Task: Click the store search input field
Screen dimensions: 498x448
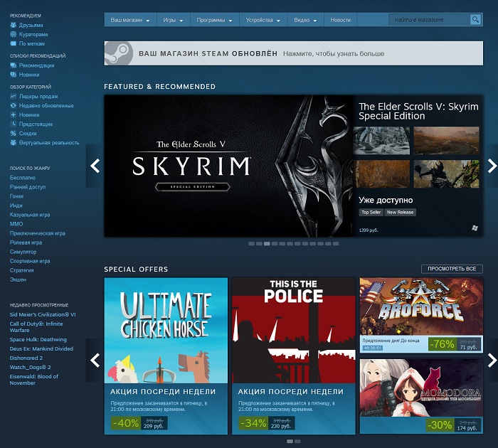Action: click(428, 20)
